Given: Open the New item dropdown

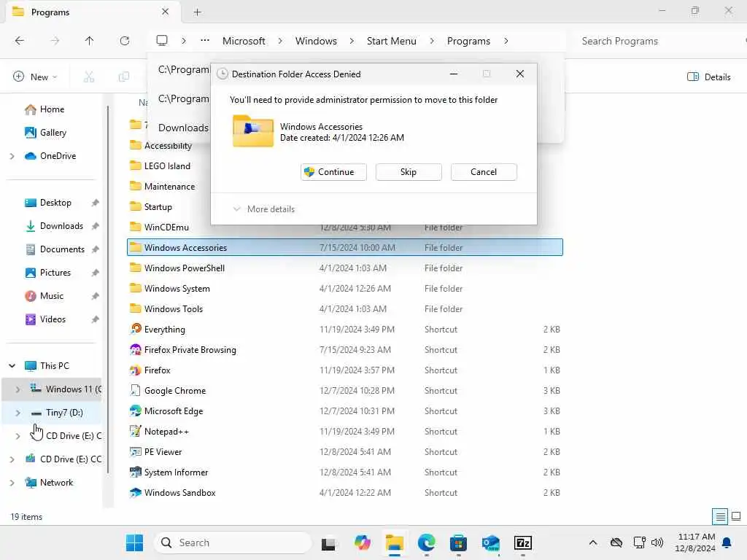Looking at the screenshot, I should click(x=35, y=77).
